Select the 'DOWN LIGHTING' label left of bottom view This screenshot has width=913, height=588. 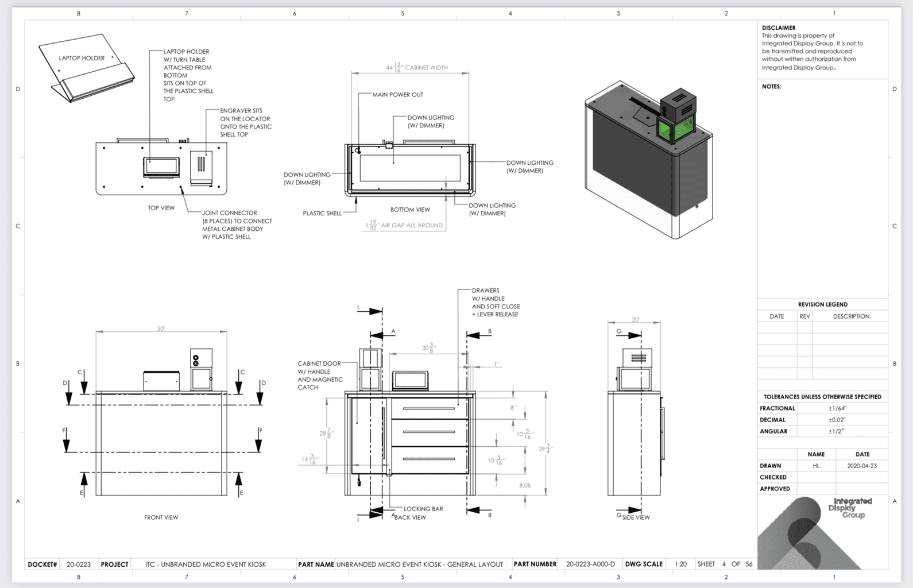click(x=307, y=179)
